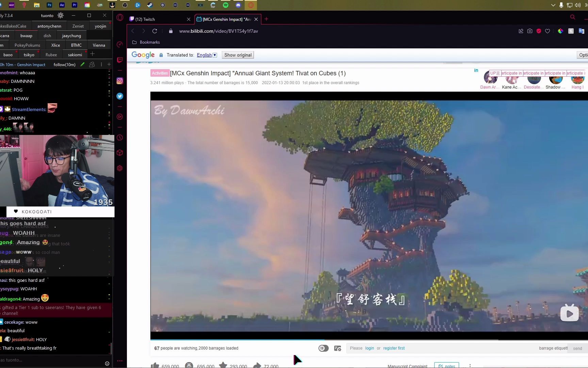Open Google Translate extension icon
The width and height of the screenshot is (588, 368).
[582, 31]
